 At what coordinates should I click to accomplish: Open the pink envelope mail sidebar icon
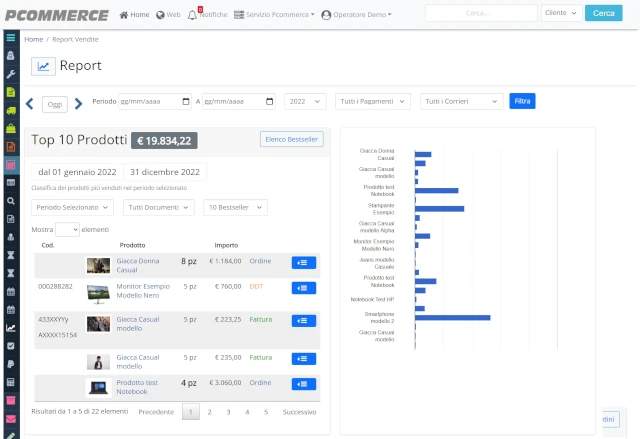pos(11,419)
